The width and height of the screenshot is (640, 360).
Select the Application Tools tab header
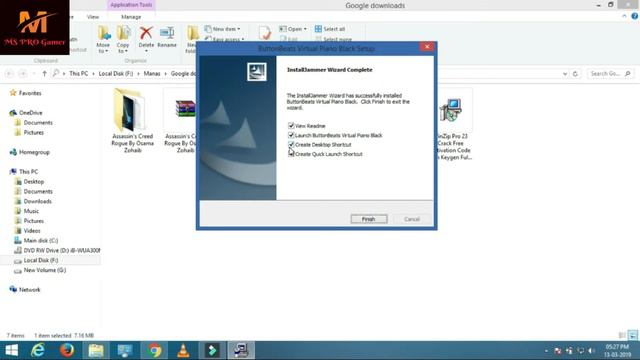[131, 5]
